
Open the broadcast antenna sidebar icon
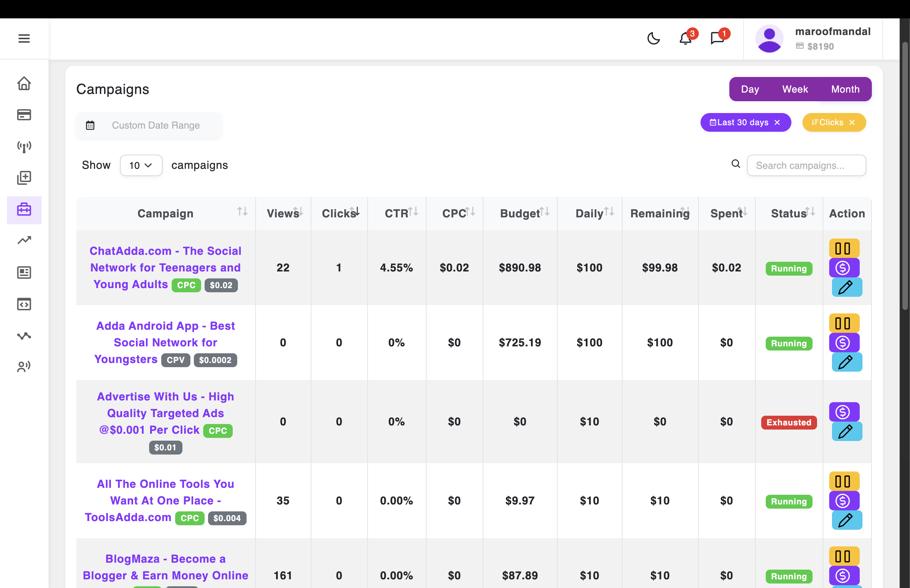24,146
